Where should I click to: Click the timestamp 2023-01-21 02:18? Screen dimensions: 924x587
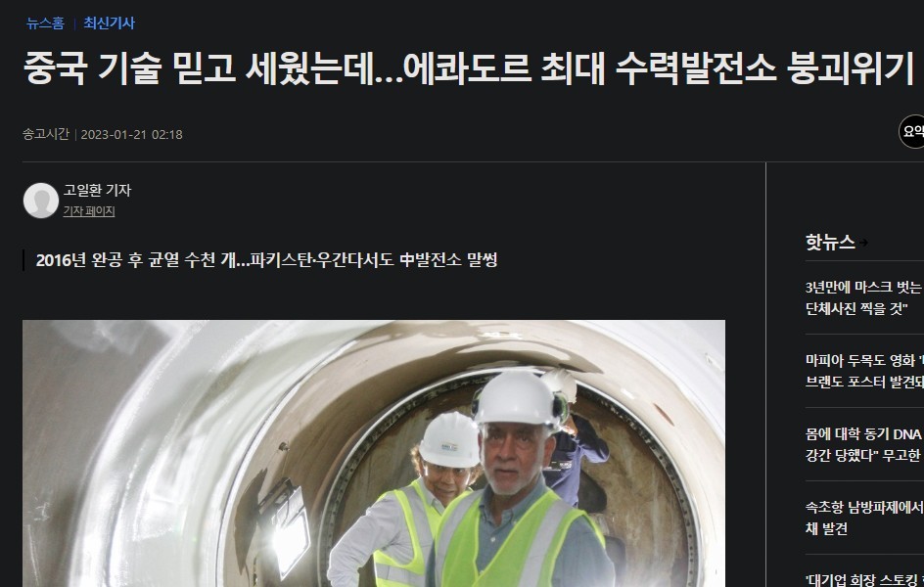[131, 134]
